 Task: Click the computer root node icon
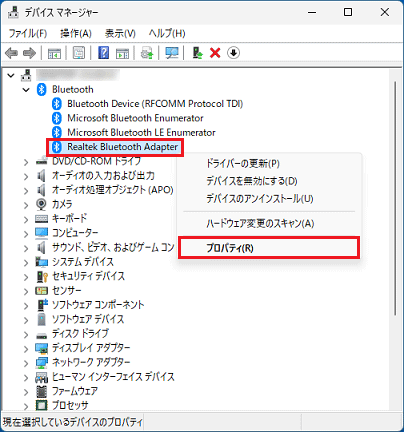coord(26,75)
